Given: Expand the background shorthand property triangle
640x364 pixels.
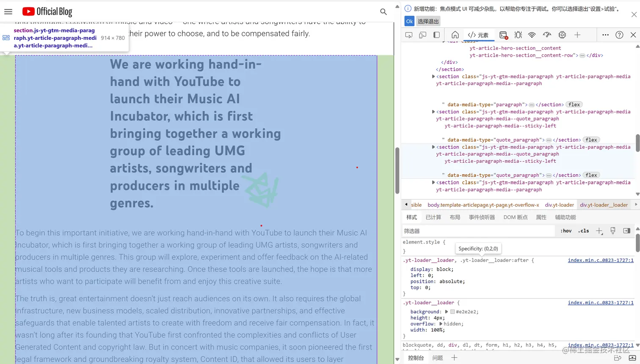Looking at the screenshot, I should 446,312.
